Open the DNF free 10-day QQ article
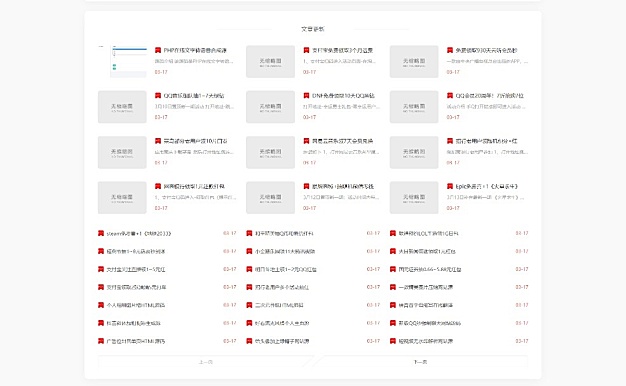The image size is (626, 386). click(x=343, y=96)
